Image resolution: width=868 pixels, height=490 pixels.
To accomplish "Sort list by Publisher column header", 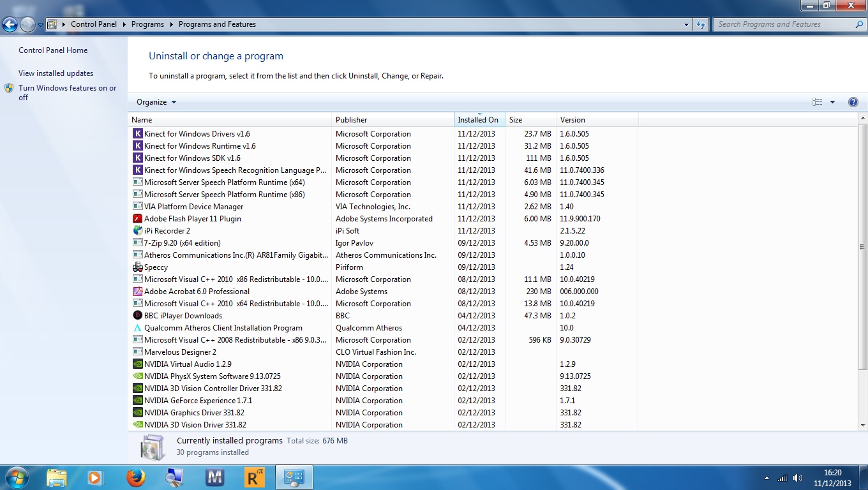I will [393, 120].
